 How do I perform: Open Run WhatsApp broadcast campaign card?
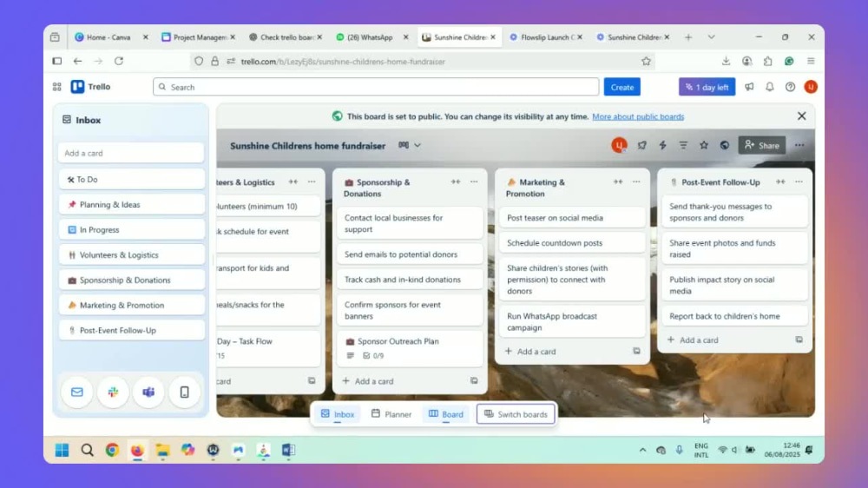point(572,322)
